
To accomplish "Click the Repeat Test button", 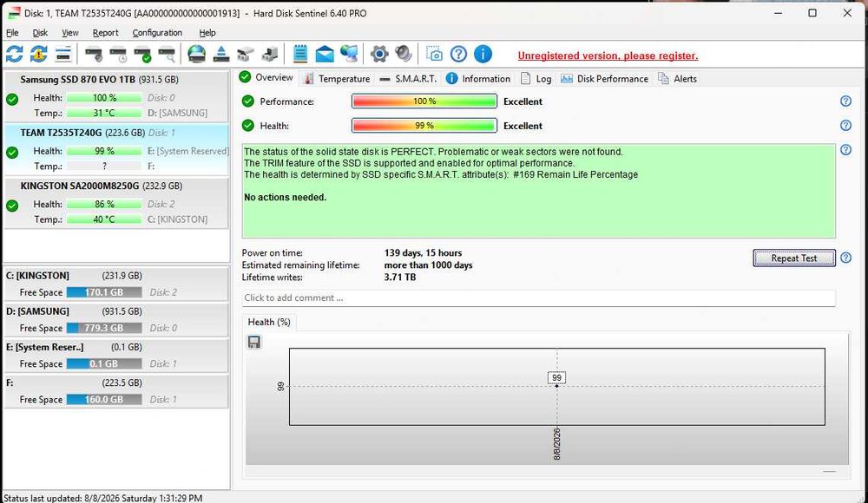I will 794,258.
